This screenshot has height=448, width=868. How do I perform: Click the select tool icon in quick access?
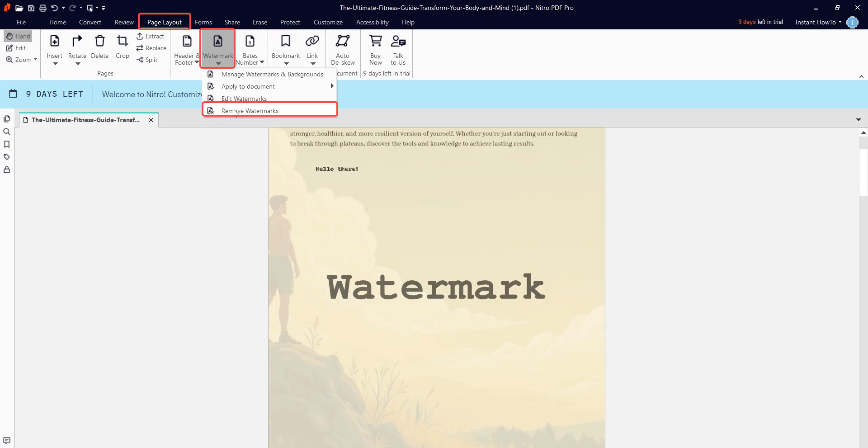pos(90,8)
